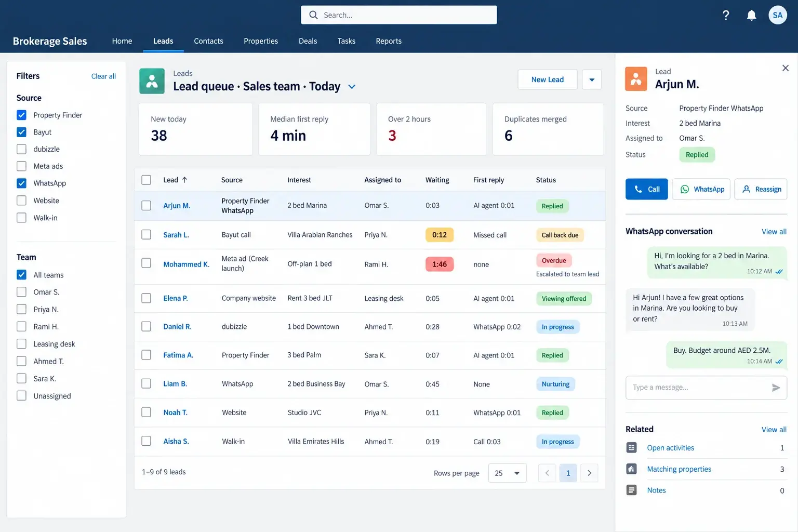Click the Matching properties house icon
The height and width of the screenshot is (532, 798).
pyautogui.click(x=631, y=469)
